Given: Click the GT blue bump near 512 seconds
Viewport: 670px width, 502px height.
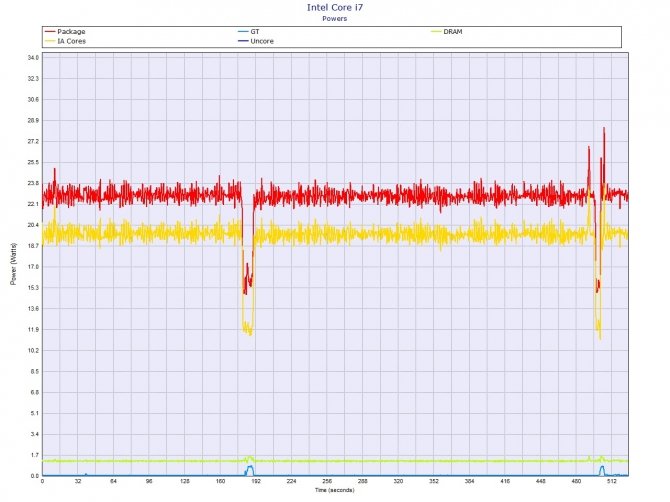Looking at the screenshot, I should [602, 470].
